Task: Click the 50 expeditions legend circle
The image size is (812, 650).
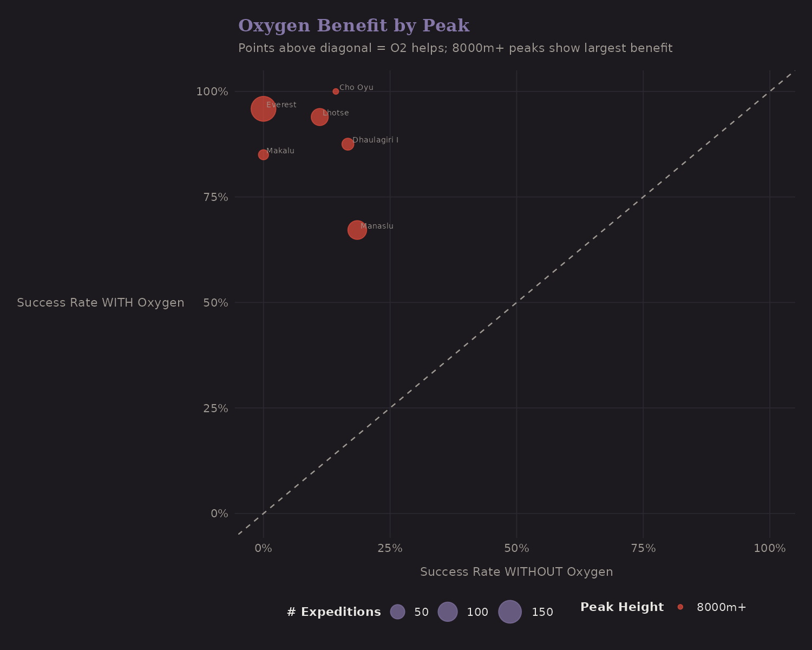Action: [397, 612]
